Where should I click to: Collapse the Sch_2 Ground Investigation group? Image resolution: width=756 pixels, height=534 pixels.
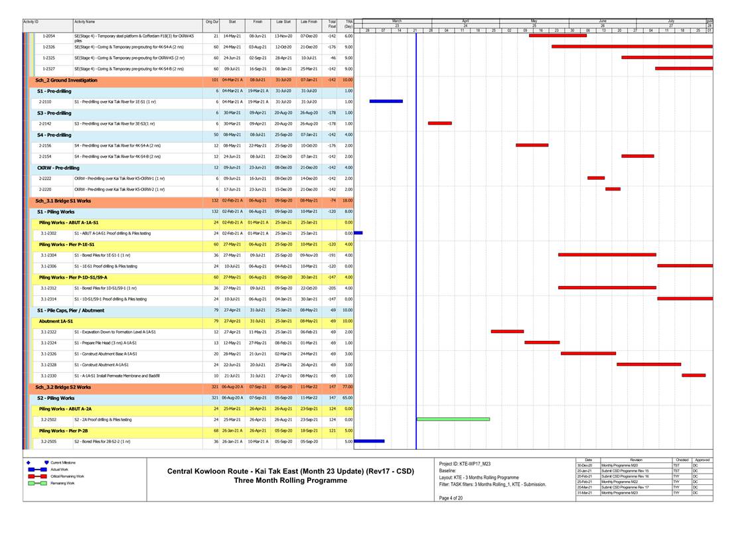pyautogui.click(x=66, y=80)
